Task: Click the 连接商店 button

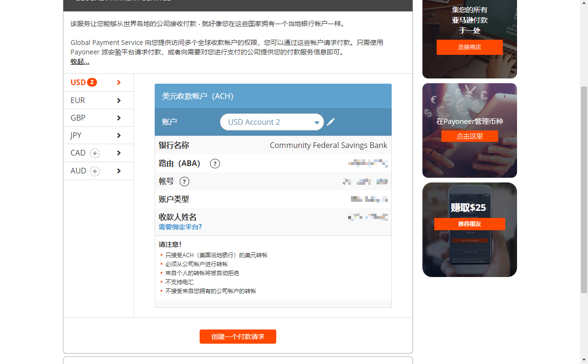Action: [x=470, y=47]
